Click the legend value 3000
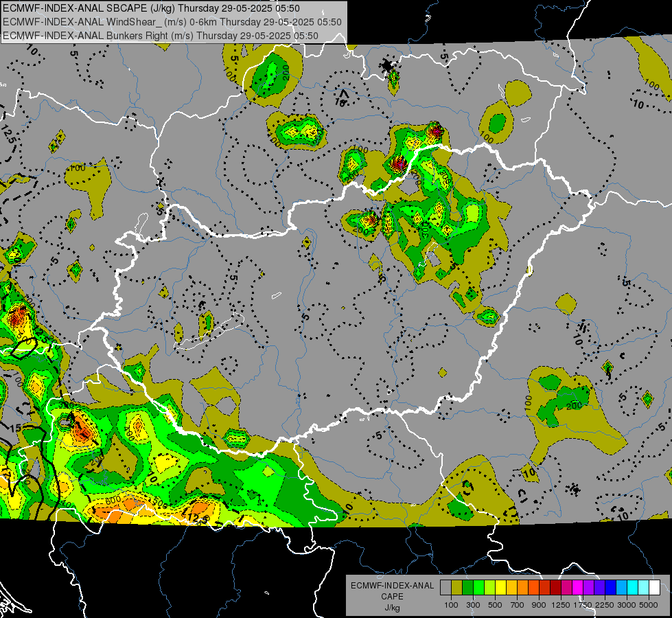 [x=627, y=605]
